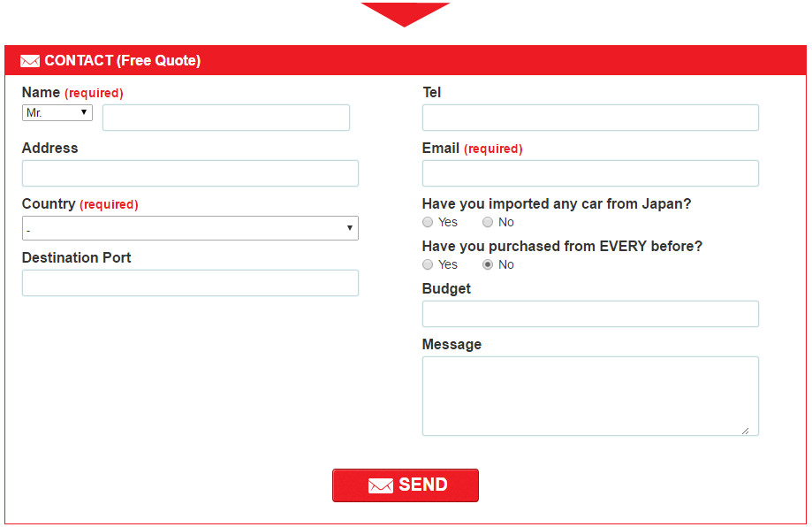Select No for imported car from Japan
This screenshot has width=812, height=527.
488,222
